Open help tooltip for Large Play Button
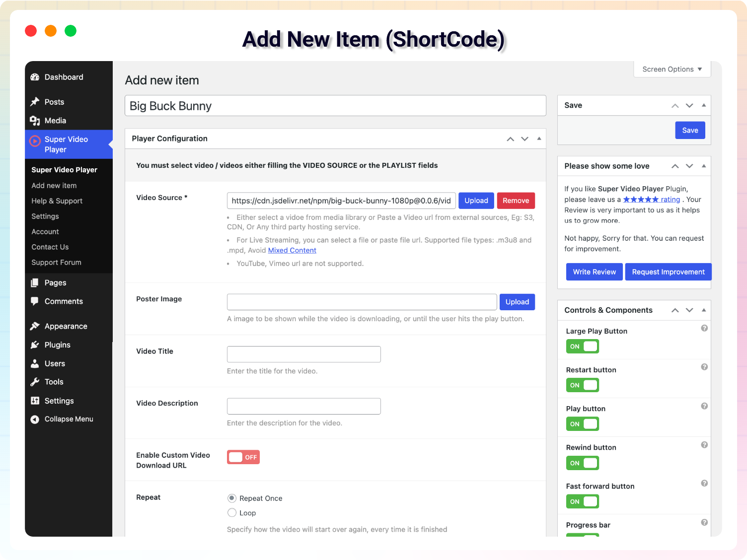The image size is (747, 560). (704, 328)
